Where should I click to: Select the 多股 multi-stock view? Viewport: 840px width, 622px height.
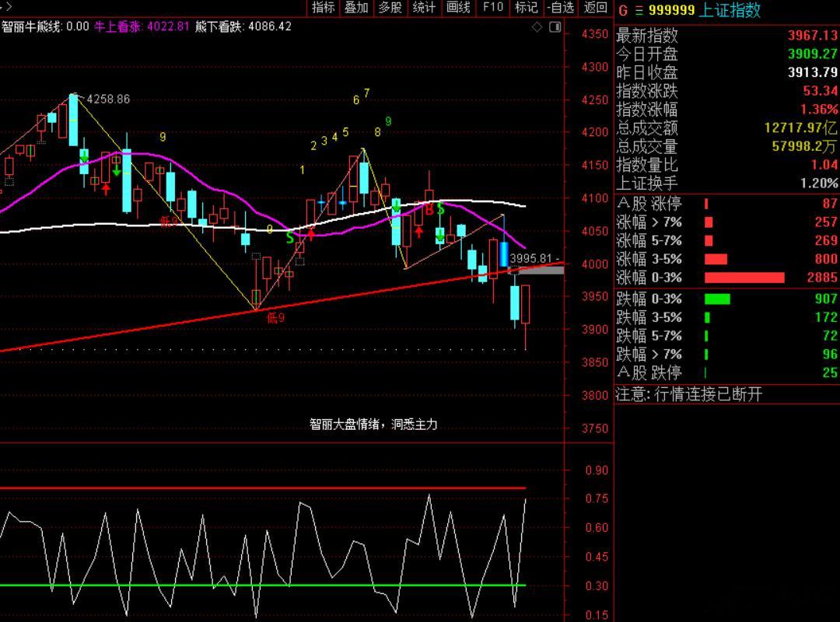(390, 8)
